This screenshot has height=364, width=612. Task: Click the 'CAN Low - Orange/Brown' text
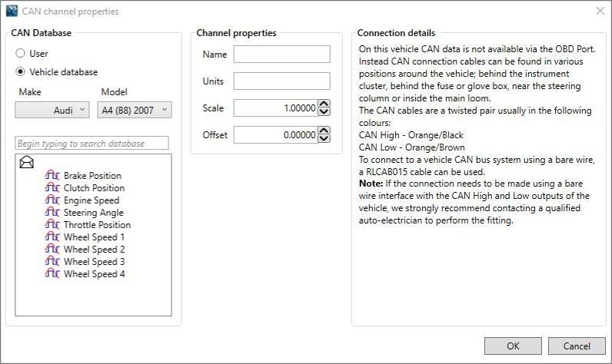[412, 147]
